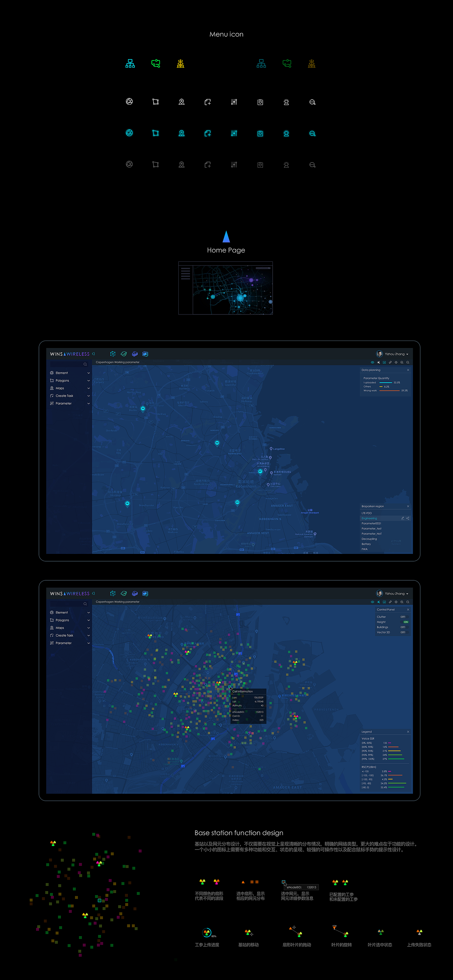
Task: Select the ruler measure tool above Control Panel
Action: click(390, 602)
